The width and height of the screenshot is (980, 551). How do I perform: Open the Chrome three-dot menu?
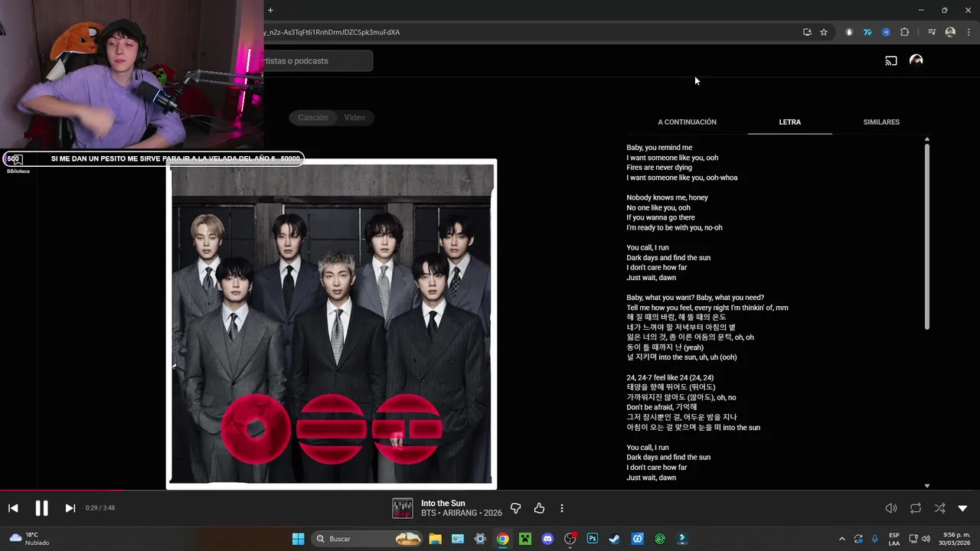[x=969, y=32]
